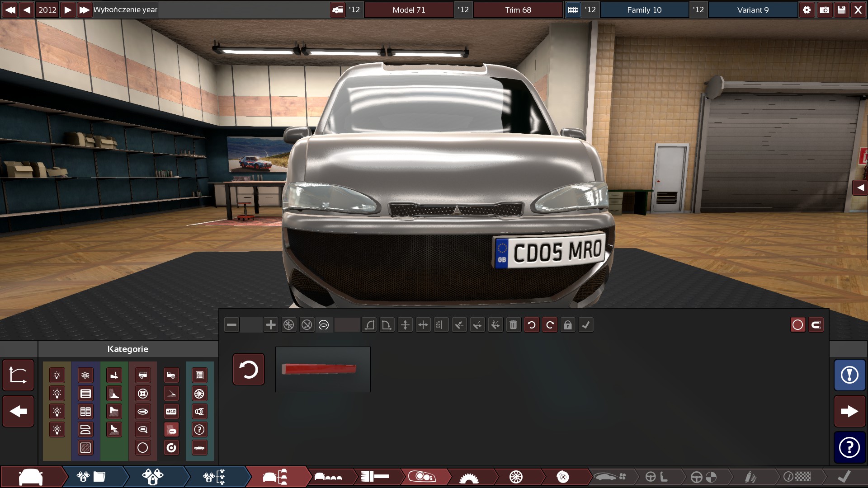Select the license plate fixture category

tap(171, 412)
